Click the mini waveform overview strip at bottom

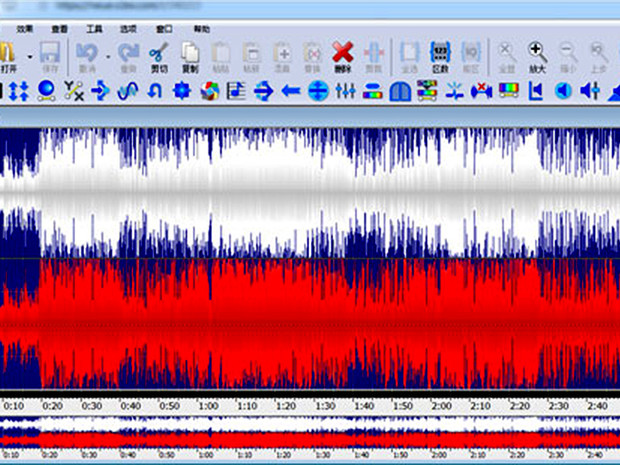pos(310,432)
